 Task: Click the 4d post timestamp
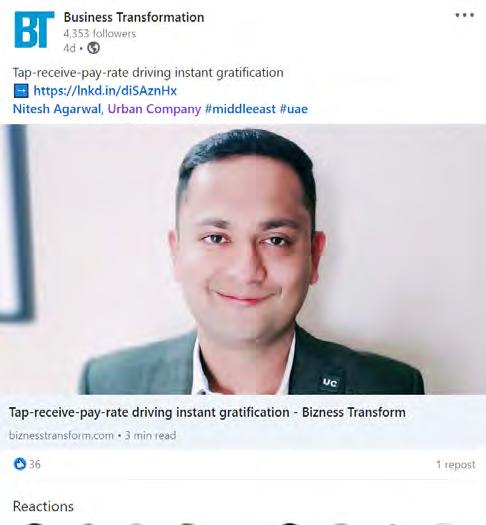coord(69,48)
